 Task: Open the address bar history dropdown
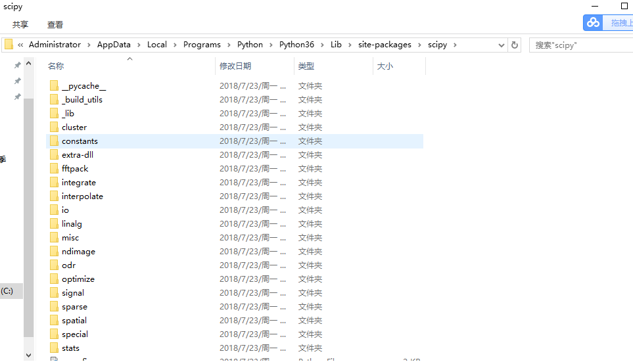coord(501,45)
